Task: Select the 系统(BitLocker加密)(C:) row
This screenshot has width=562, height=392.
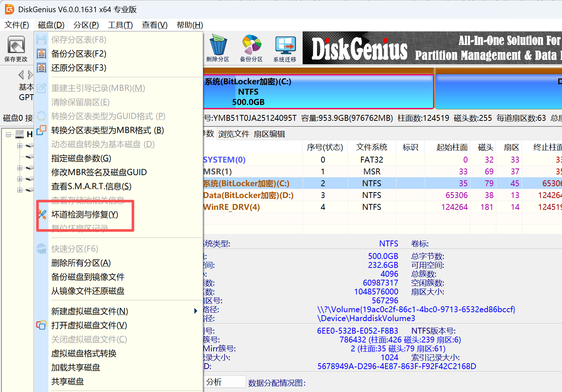Action: tap(382, 183)
